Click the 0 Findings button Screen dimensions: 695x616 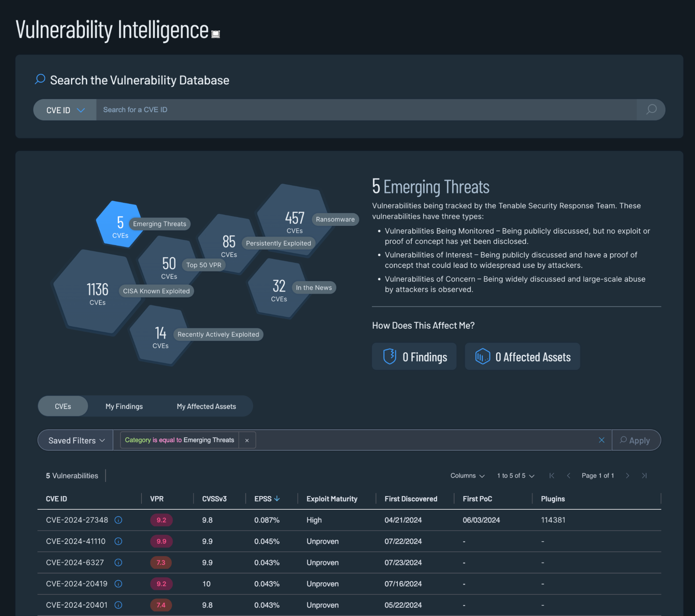(x=414, y=356)
